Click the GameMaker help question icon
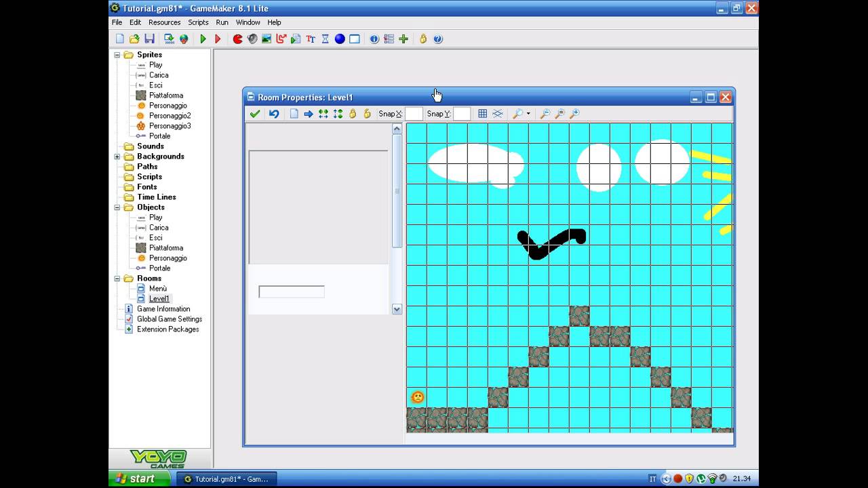Viewport: 868px width, 488px height. tap(438, 39)
